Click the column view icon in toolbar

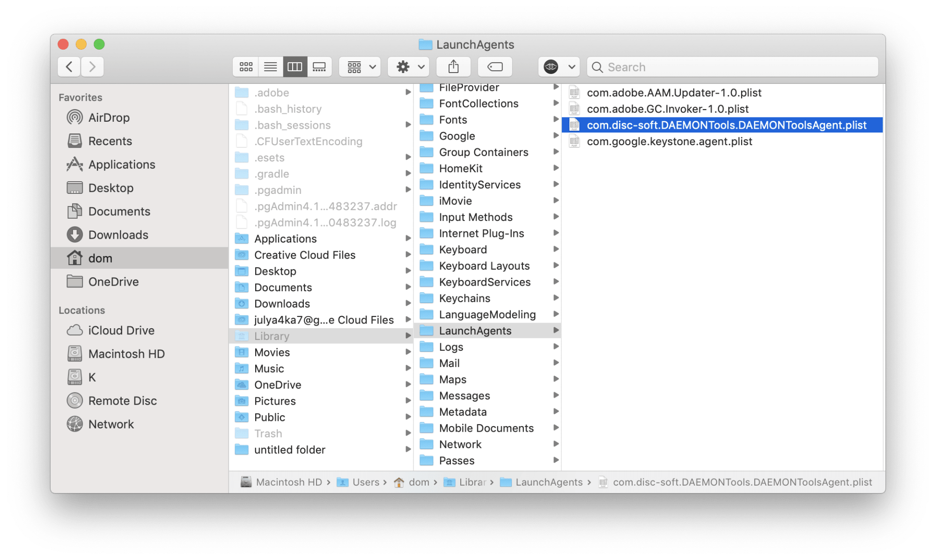(295, 66)
